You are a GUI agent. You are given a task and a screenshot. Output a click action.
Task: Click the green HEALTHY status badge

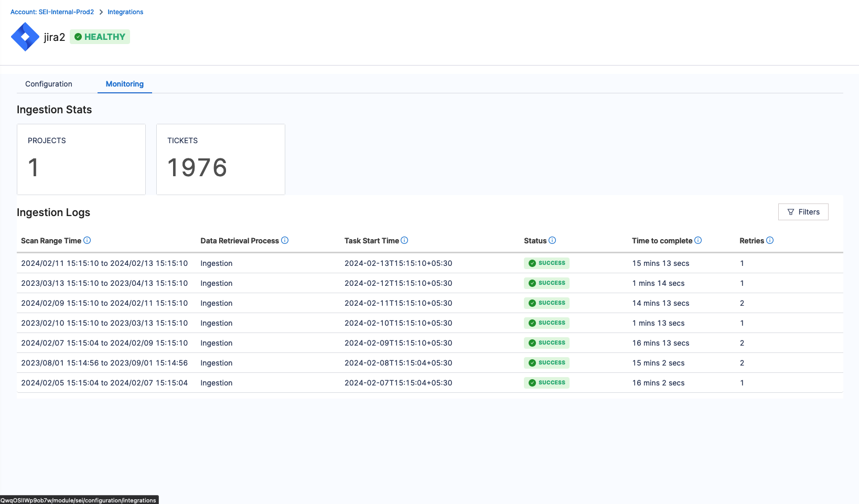(x=100, y=37)
